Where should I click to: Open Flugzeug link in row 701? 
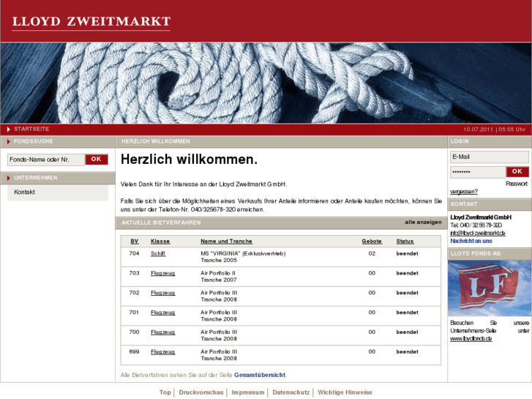(x=163, y=313)
